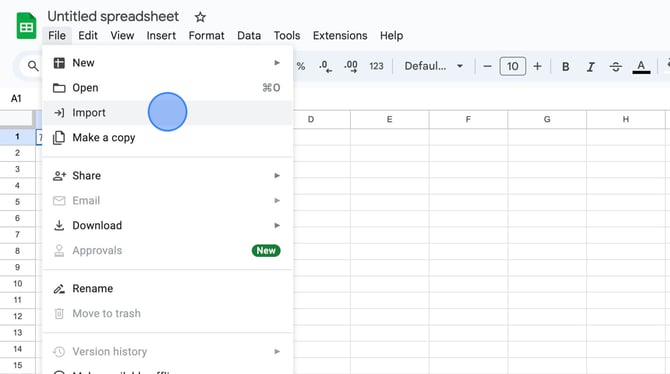This screenshot has width=670, height=374.
Task: Click the Rename option
Action: click(x=168, y=289)
